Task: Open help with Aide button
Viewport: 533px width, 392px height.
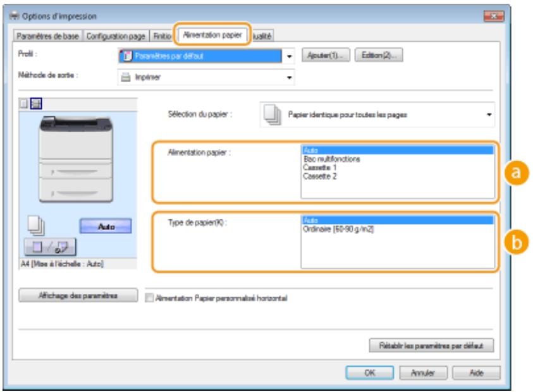Action: (476, 373)
